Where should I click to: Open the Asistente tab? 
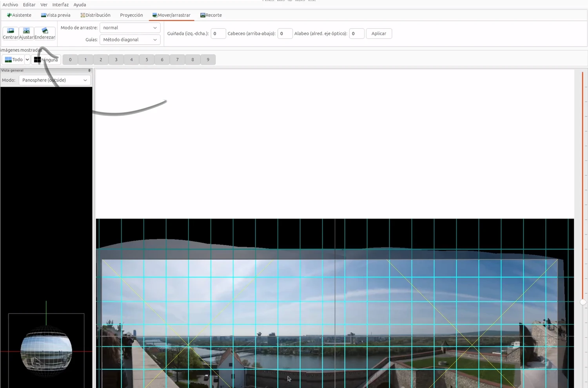19,15
